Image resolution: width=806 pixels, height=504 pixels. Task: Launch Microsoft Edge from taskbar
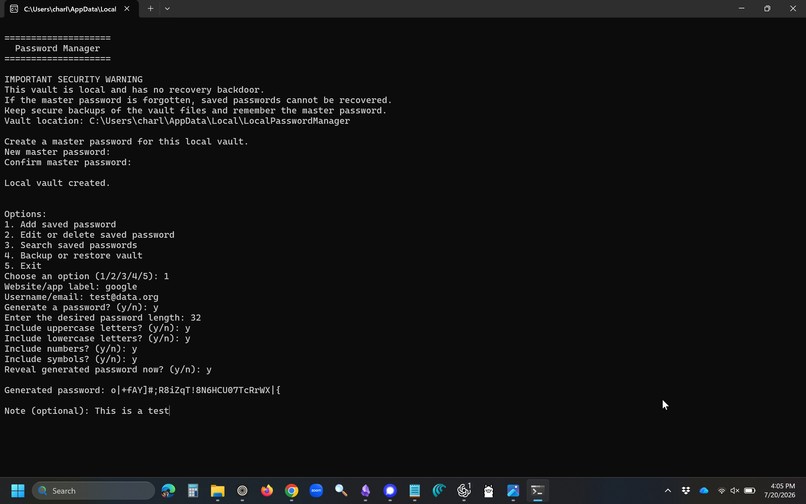coord(168,491)
